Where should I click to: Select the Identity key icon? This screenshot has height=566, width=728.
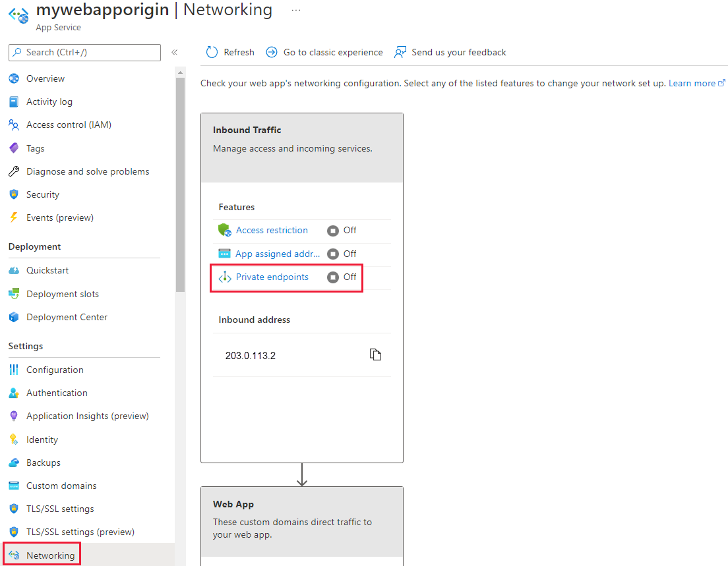pos(15,439)
